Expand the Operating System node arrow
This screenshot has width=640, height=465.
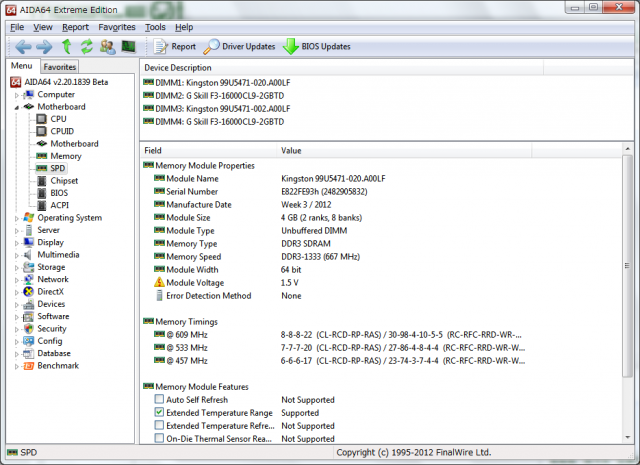(17, 218)
